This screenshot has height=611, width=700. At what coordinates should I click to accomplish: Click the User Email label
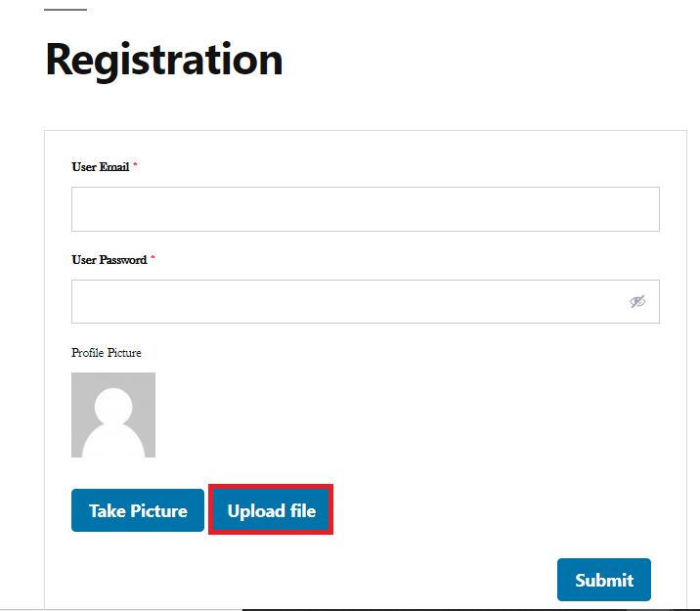coord(100,167)
